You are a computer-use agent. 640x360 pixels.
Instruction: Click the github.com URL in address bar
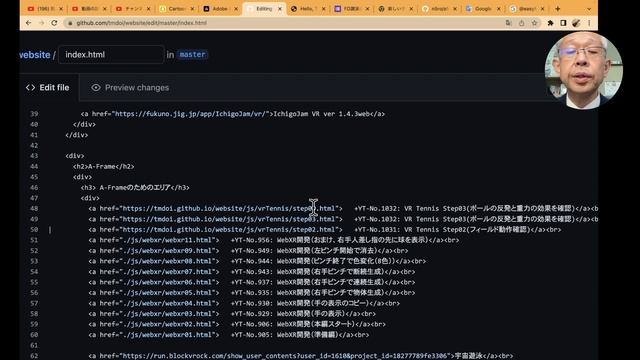tap(142, 23)
